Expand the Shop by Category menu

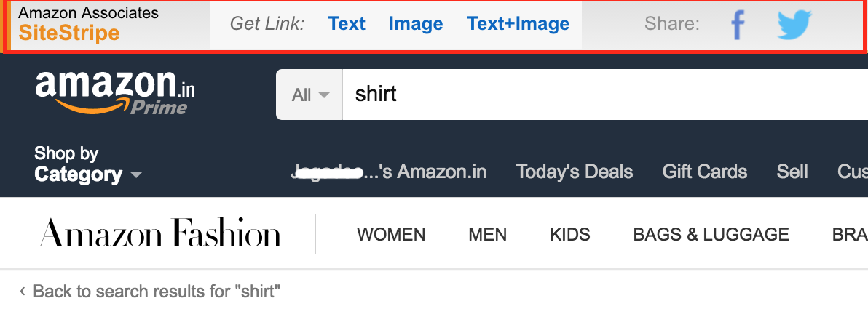[87, 164]
